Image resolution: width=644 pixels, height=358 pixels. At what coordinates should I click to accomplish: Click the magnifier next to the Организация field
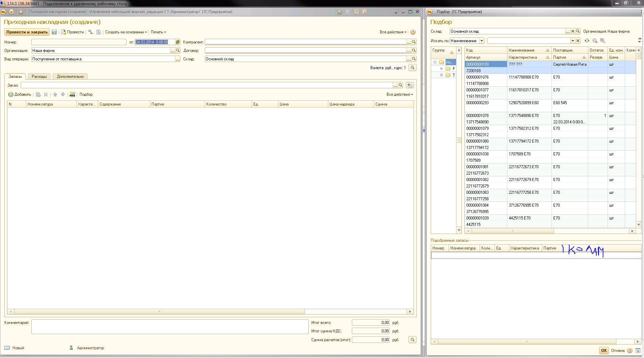[178, 51]
